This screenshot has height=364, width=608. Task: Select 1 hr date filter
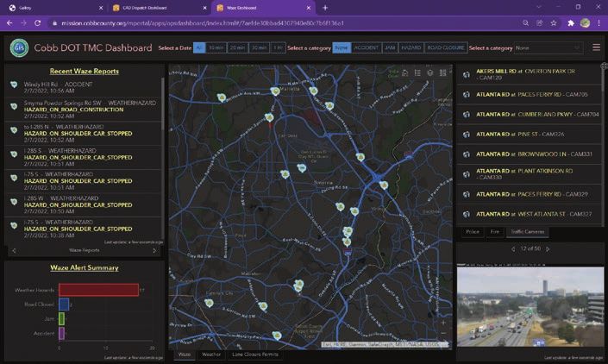278,47
